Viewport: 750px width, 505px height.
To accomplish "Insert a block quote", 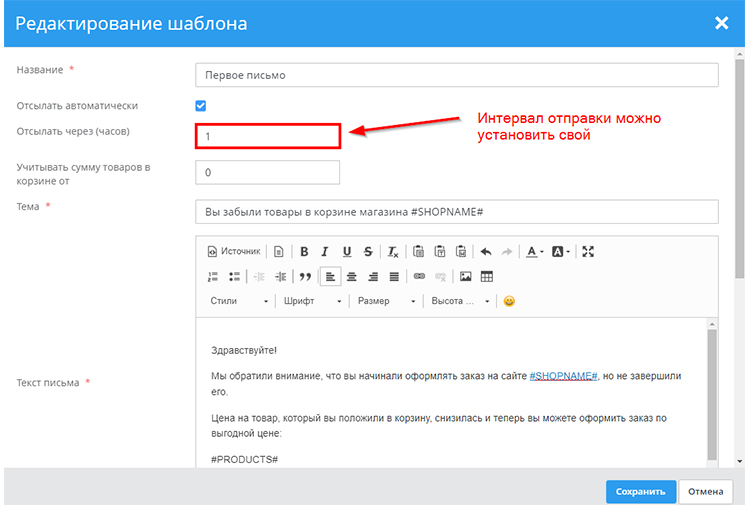I will pos(306,276).
